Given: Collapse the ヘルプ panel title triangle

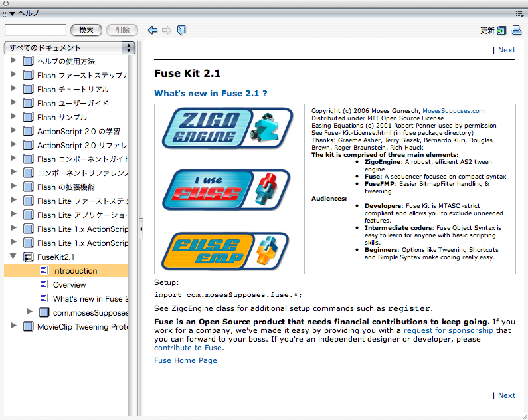Looking at the screenshot, I should coord(12,13).
